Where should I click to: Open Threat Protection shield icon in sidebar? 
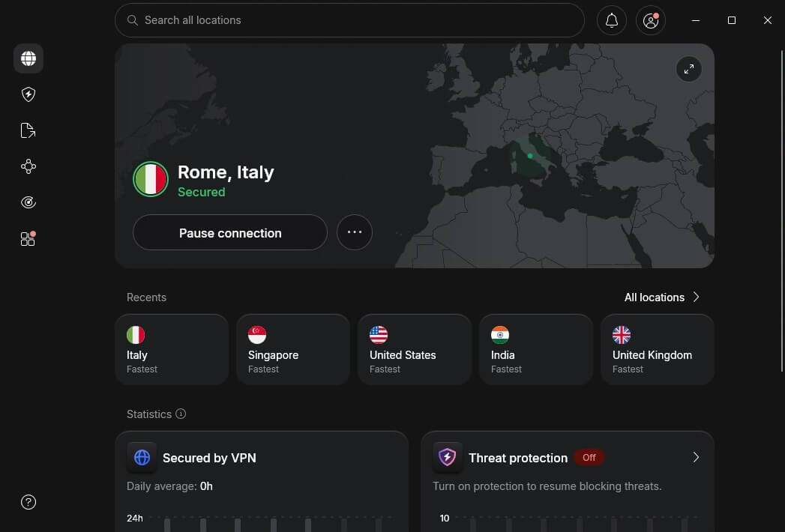point(28,94)
